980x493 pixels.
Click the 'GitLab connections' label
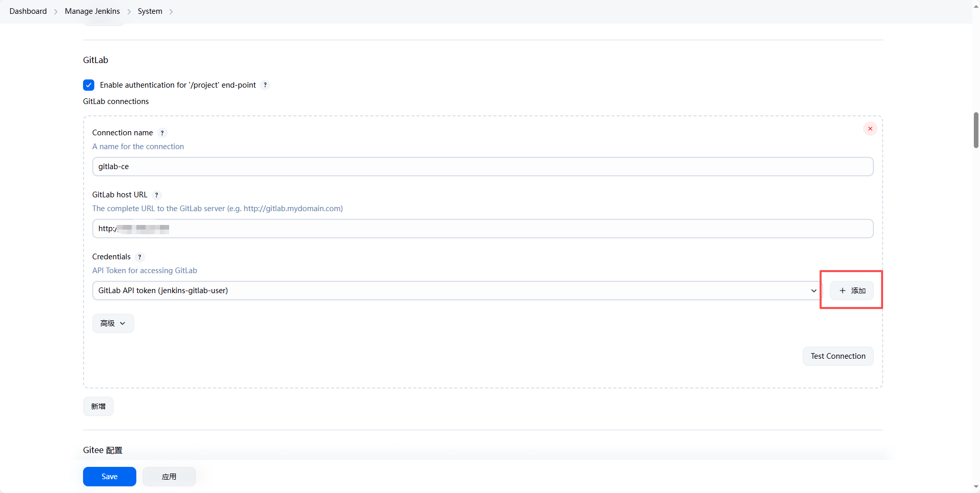pos(116,101)
